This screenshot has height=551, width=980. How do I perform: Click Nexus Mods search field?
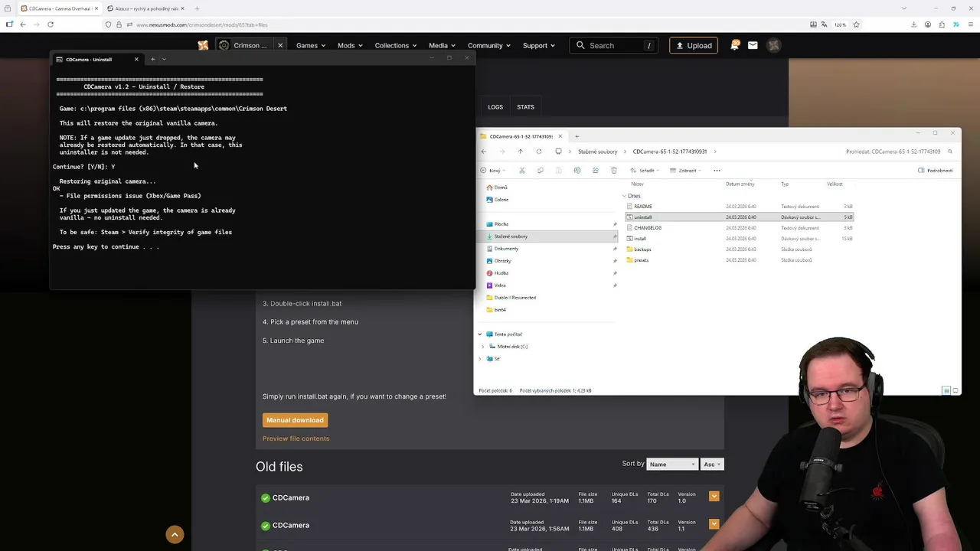[x=615, y=45]
